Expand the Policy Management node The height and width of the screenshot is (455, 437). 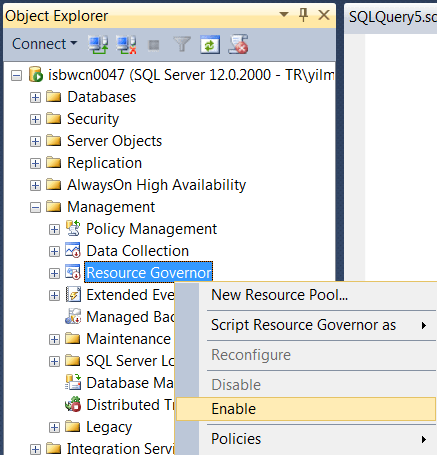point(54,229)
